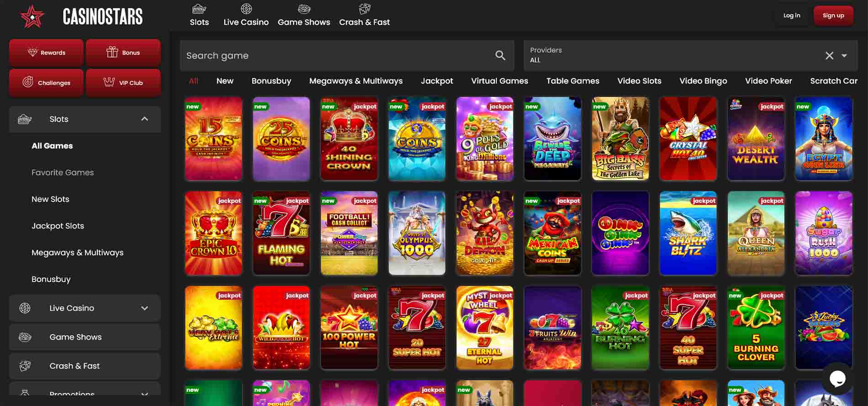Click the CasinoStars red star logo
This screenshot has height=406, width=868.
click(32, 16)
